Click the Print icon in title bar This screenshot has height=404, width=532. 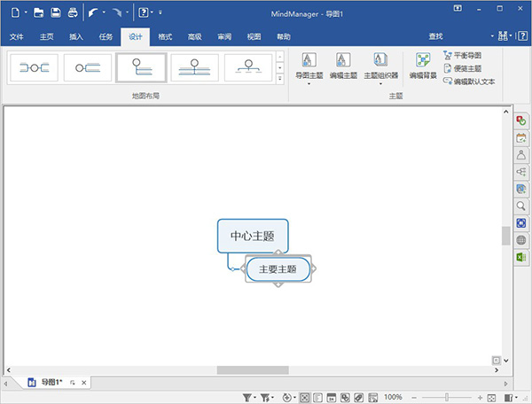72,12
